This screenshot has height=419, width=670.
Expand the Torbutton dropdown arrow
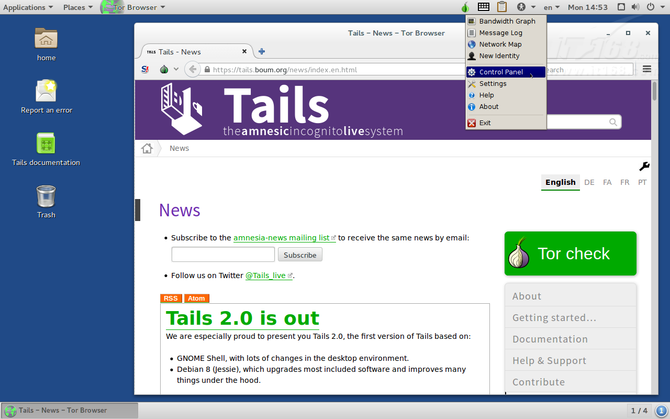point(176,69)
